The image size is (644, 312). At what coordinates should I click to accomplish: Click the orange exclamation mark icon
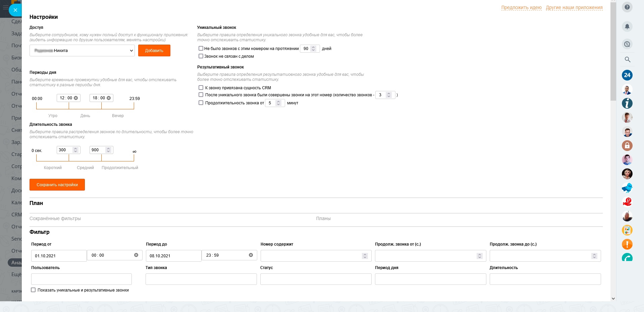point(627,244)
